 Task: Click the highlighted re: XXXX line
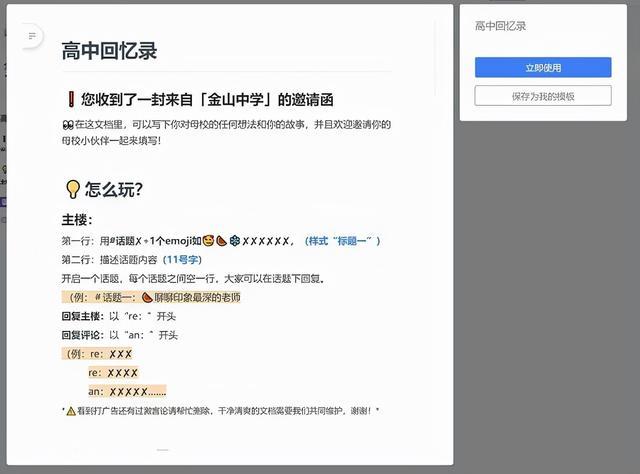coord(113,373)
